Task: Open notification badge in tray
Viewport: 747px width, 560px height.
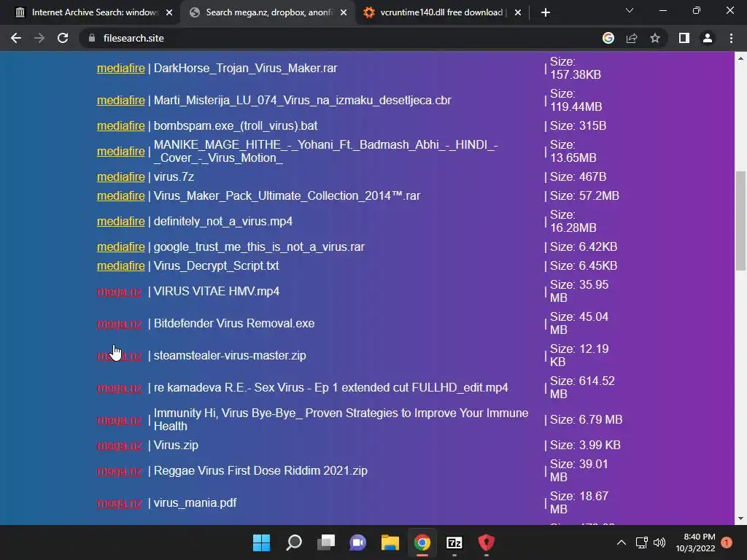Action: coord(727,542)
